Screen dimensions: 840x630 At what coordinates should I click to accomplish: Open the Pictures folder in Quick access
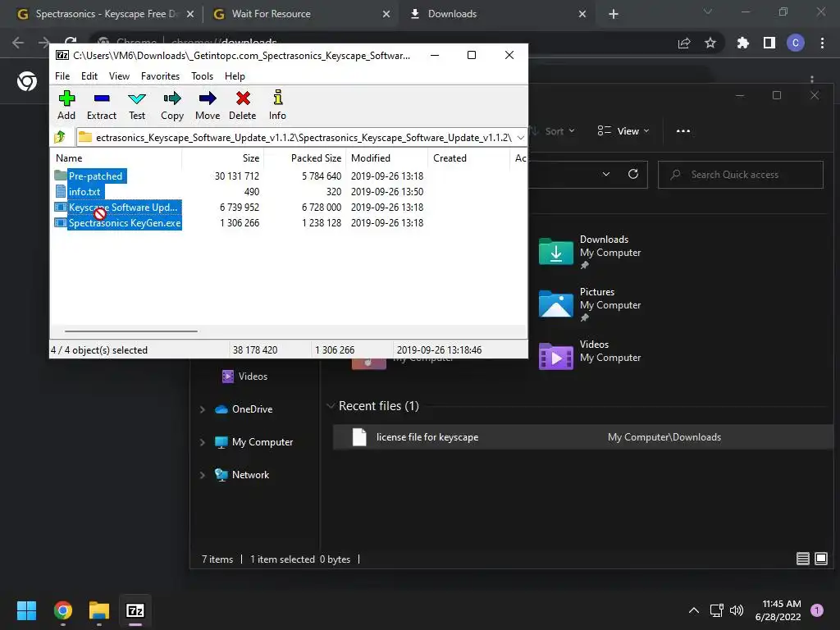(591, 304)
